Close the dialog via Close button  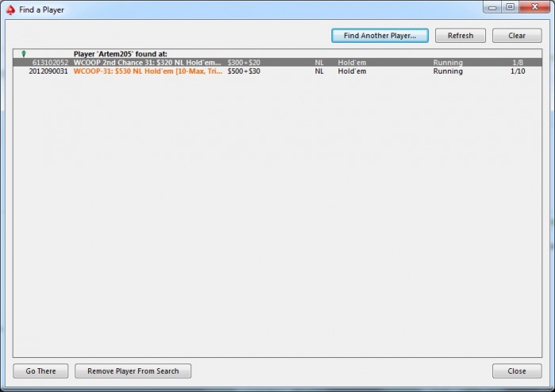[x=517, y=371]
